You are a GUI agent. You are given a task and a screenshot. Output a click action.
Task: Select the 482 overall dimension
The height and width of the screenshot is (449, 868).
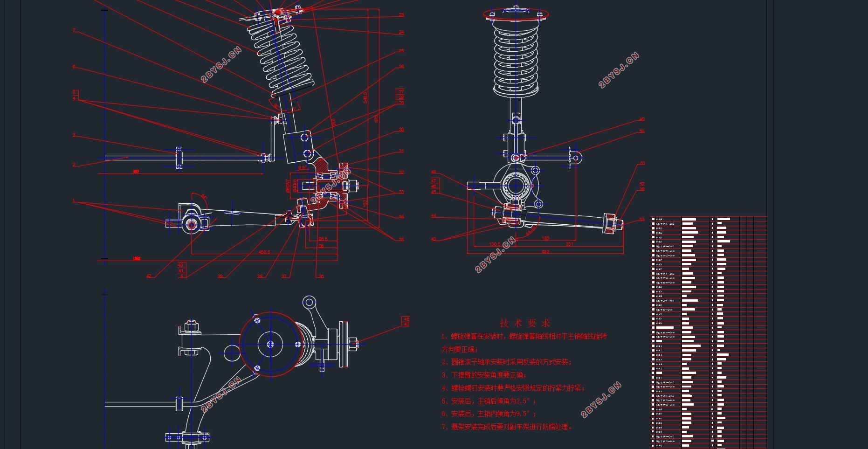pos(545,252)
